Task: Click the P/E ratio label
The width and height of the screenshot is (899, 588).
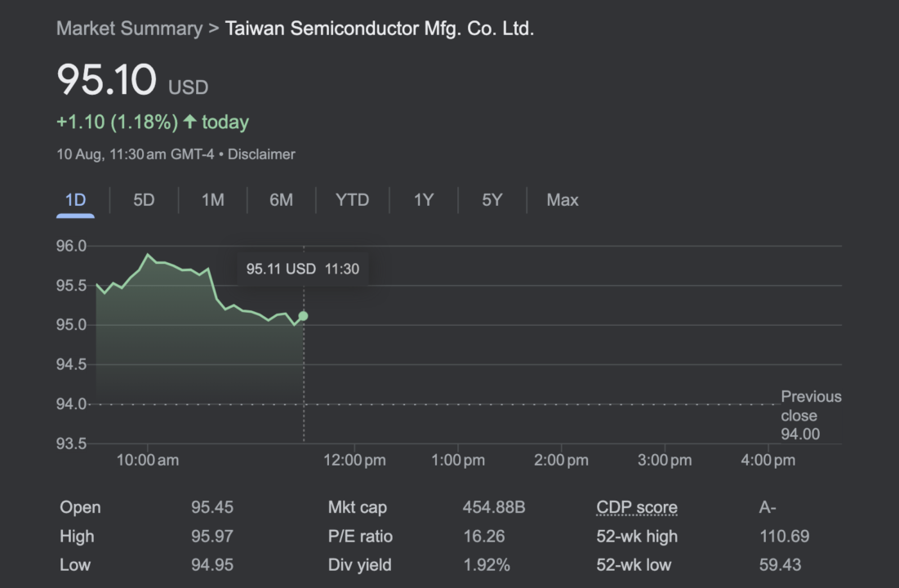Action: click(x=360, y=537)
